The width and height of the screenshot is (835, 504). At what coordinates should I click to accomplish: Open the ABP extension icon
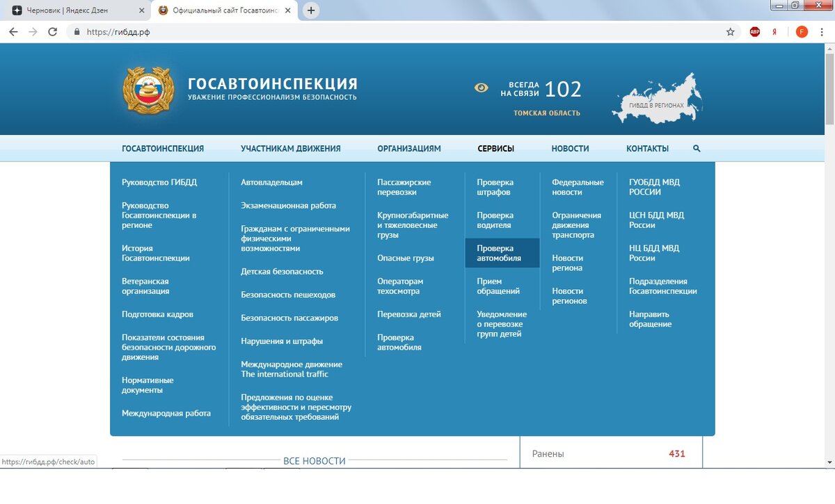755,32
